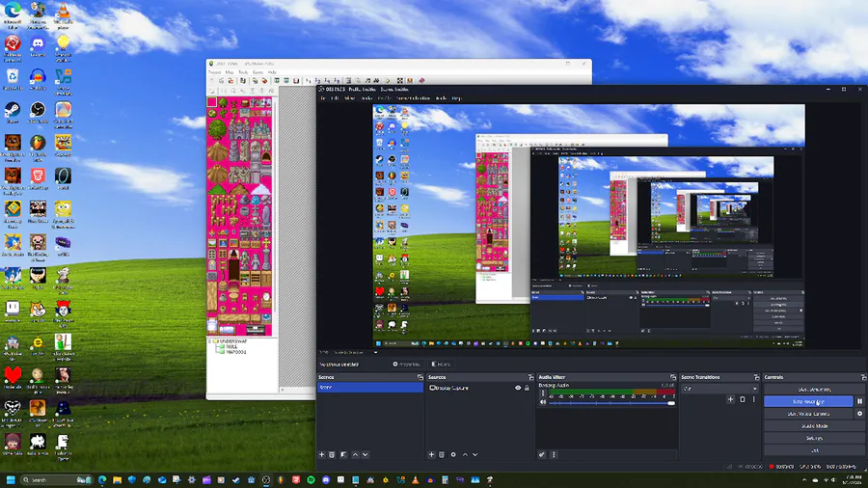The width and height of the screenshot is (868, 488).
Task: Select upper layer editing in RPG Maker toolbar
Action: pyautogui.click(x=286, y=80)
